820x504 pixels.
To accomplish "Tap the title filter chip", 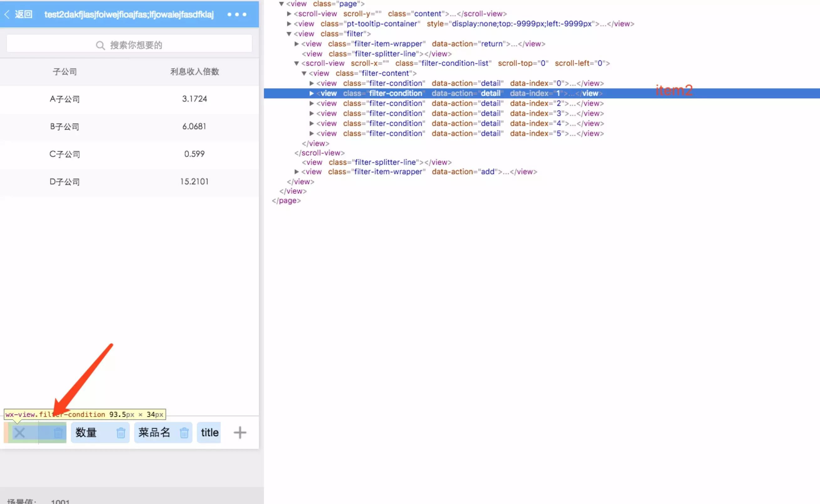I will pyautogui.click(x=209, y=433).
